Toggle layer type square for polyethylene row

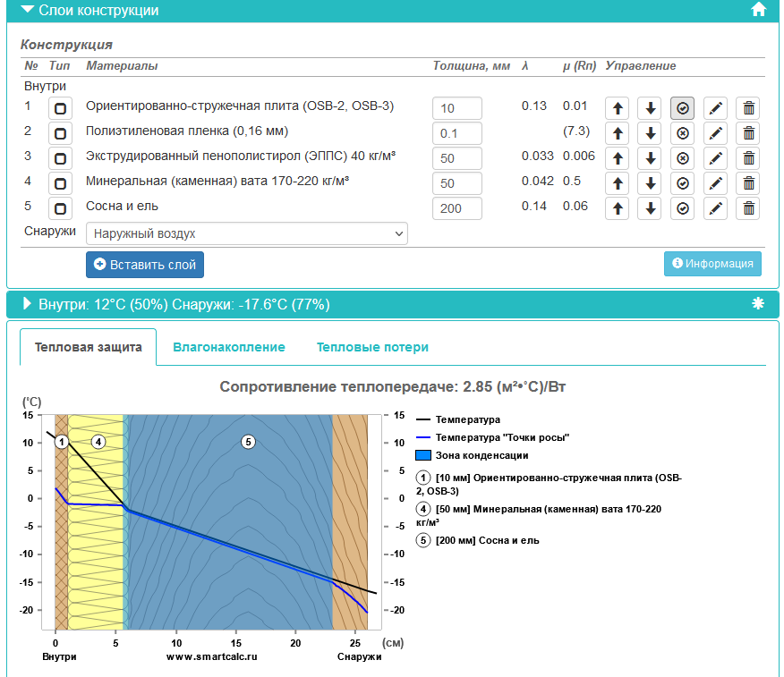point(60,133)
